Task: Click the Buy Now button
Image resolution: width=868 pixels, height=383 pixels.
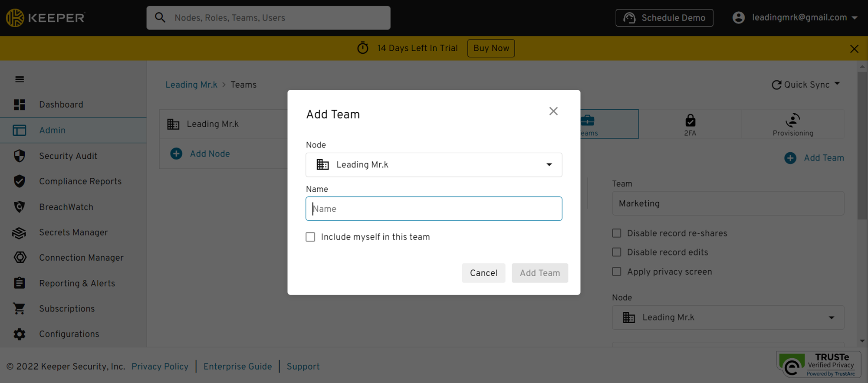Action: [491, 48]
